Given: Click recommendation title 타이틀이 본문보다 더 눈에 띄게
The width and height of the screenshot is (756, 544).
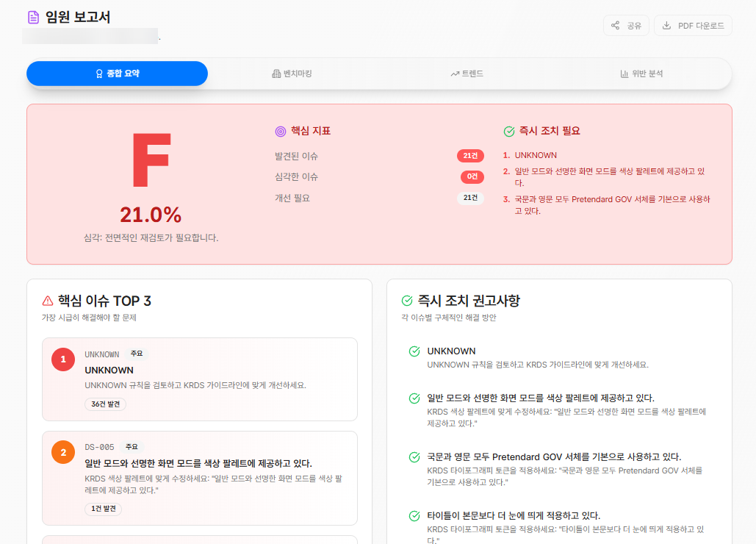Looking at the screenshot, I should tap(514, 516).
